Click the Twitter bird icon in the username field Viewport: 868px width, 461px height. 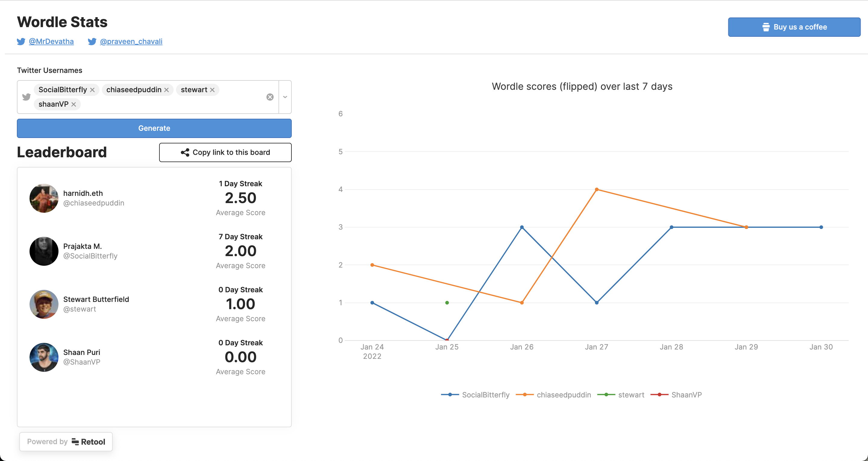(x=26, y=97)
